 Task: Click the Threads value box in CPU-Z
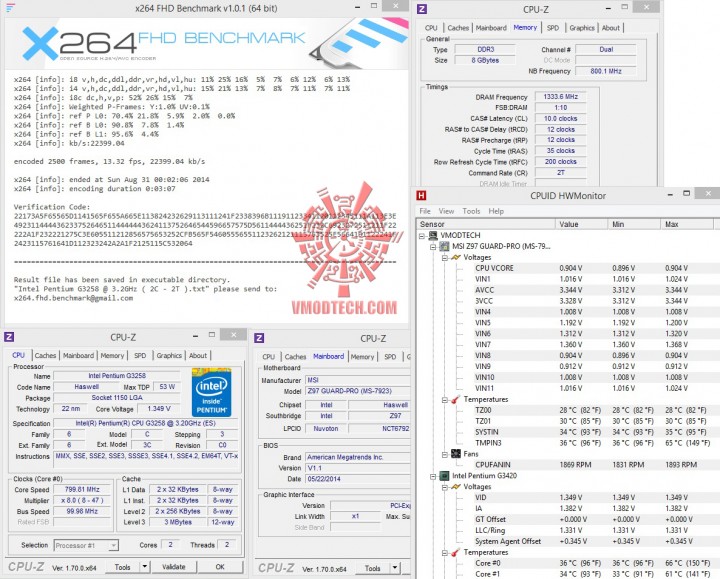(227, 545)
